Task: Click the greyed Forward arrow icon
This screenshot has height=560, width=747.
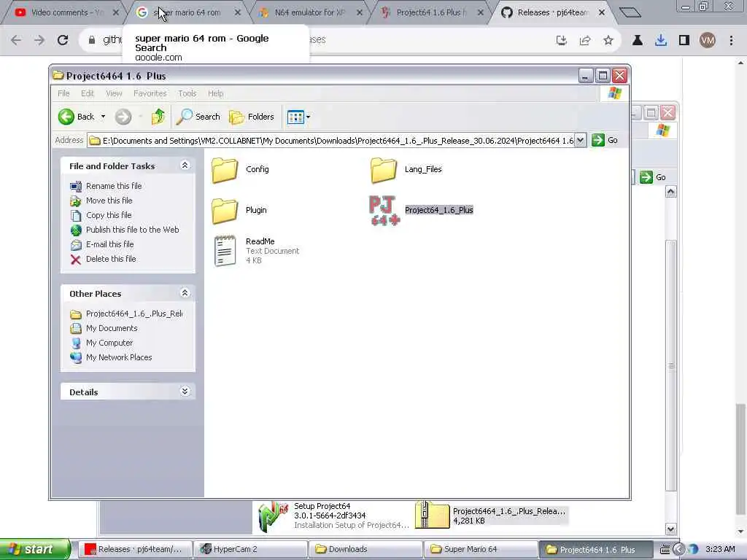Action: tap(123, 117)
